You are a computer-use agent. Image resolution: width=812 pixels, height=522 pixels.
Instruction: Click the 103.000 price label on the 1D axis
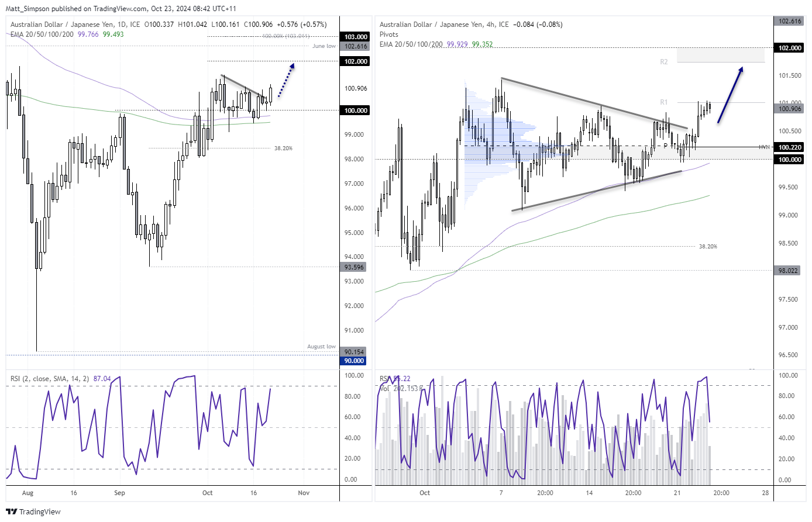click(x=356, y=37)
